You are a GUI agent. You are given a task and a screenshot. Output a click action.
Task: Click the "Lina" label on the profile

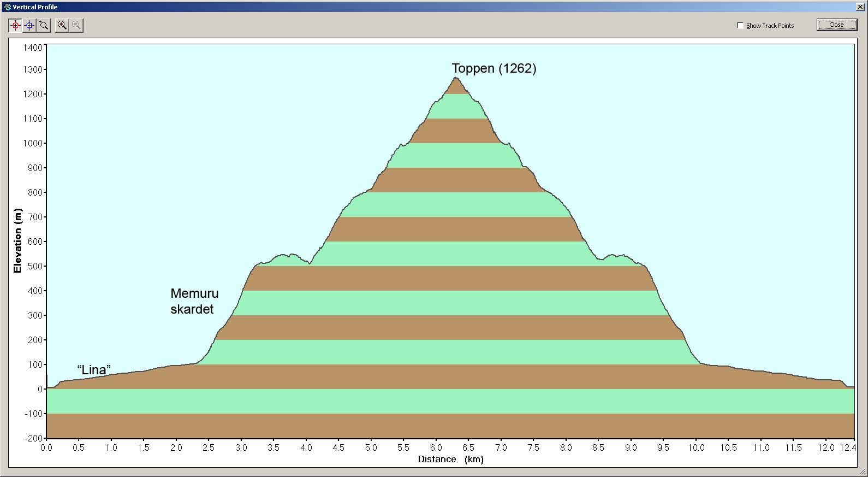pyautogui.click(x=94, y=370)
